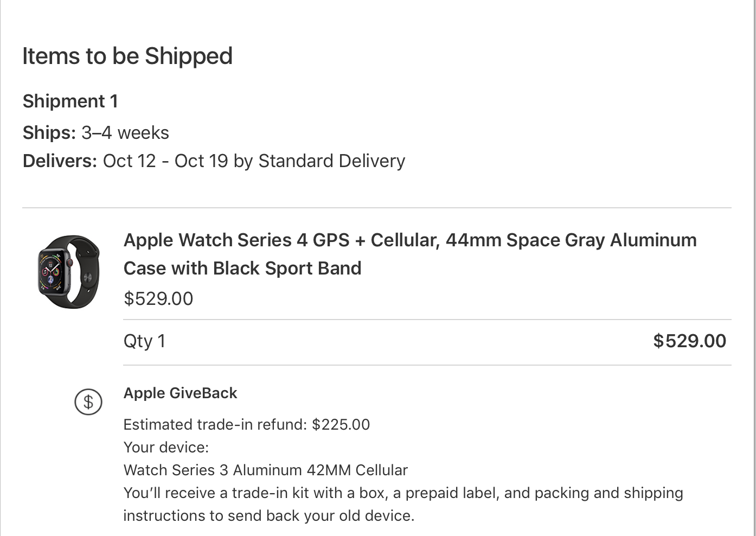Click the Oct 12 - Oct 19 date range

165,161
